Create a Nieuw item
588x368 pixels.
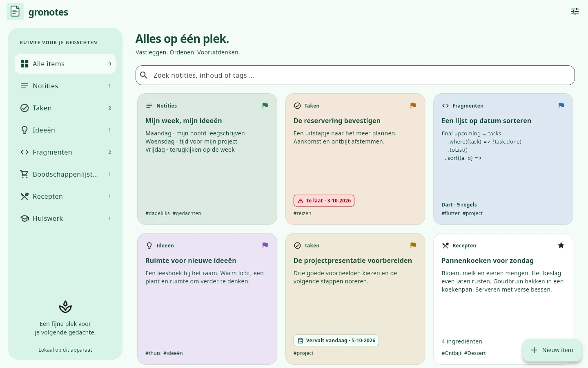[552, 350]
